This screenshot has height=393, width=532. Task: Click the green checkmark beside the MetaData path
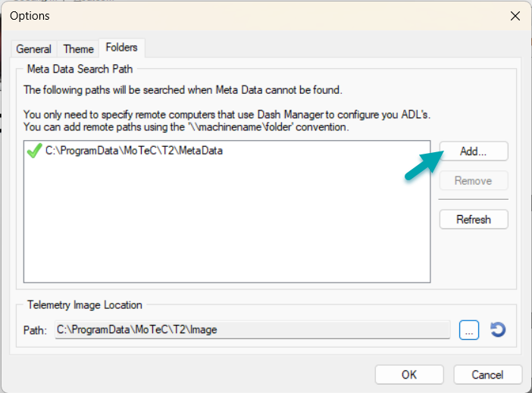(x=35, y=151)
